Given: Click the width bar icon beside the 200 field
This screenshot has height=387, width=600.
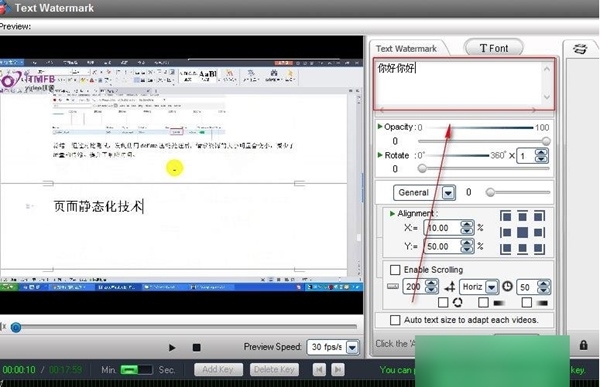Looking at the screenshot, I should (393, 286).
